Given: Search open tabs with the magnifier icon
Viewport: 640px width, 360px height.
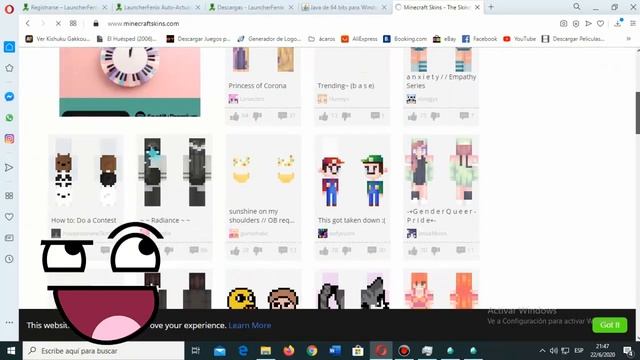Looking at the screenshot, I should pyautogui.click(x=577, y=7).
